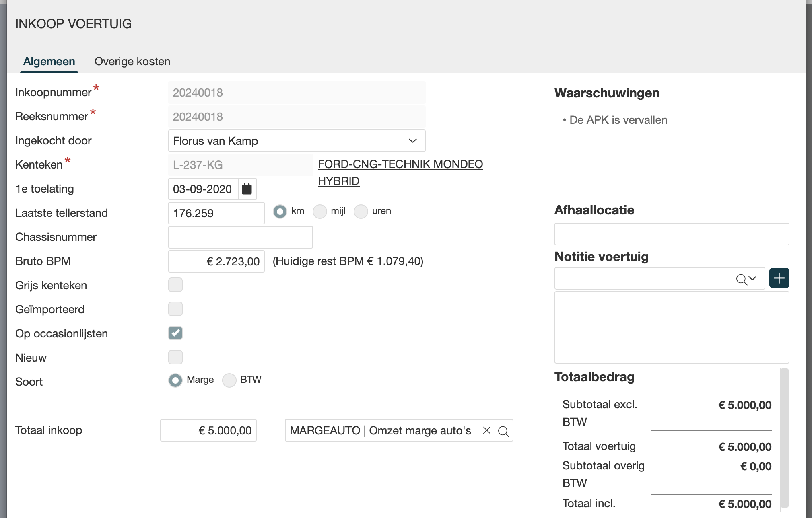The height and width of the screenshot is (518, 812).
Task: Enable the Geïmporteerd checkbox
Action: click(x=175, y=309)
